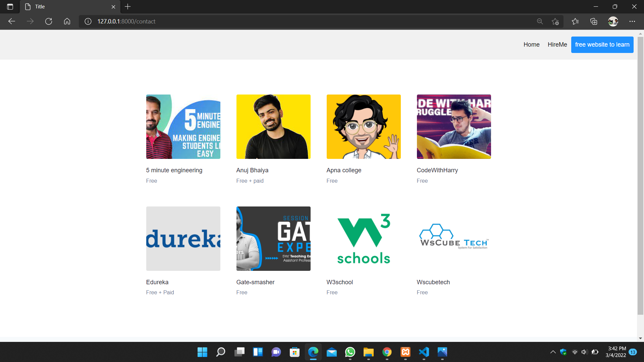Go to the browser home page icon

pos(67,21)
